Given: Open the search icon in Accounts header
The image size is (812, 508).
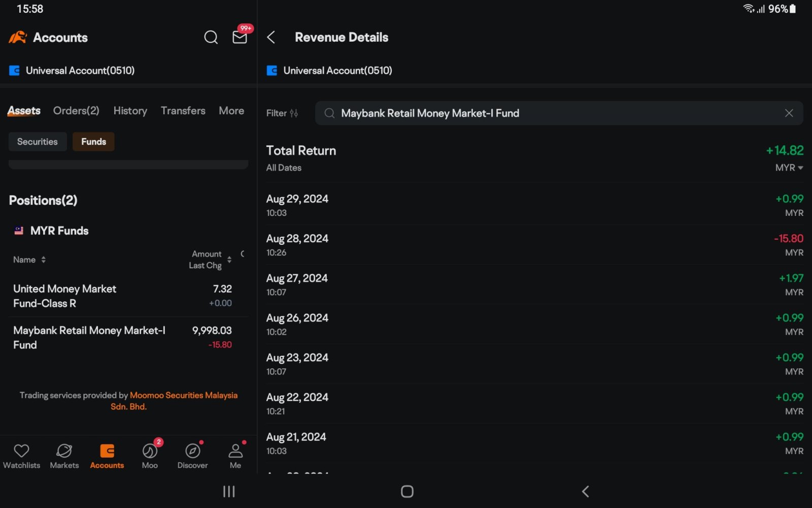Looking at the screenshot, I should pyautogui.click(x=211, y=37).
